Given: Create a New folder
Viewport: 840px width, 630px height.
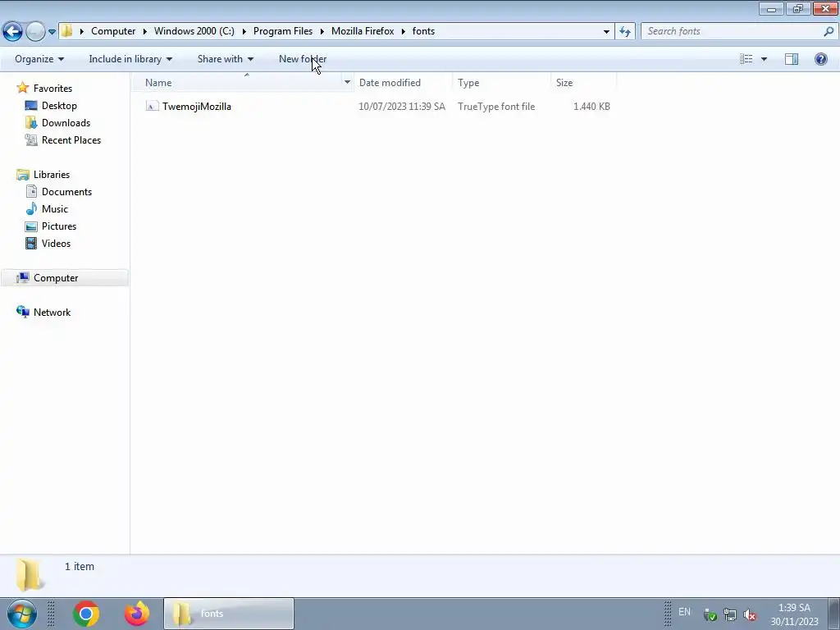Looking at the screenshot, I should point(303,59).
